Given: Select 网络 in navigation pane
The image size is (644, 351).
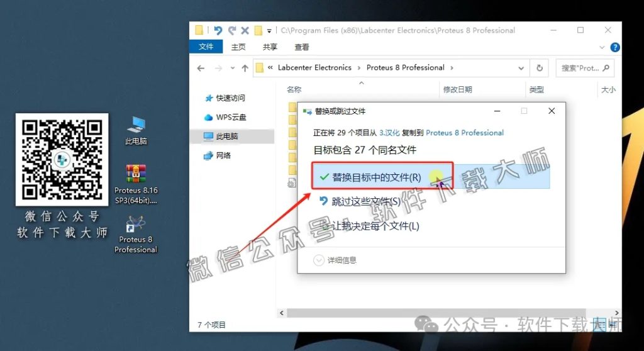Looking at the screenshot, I should click(223, 155).
